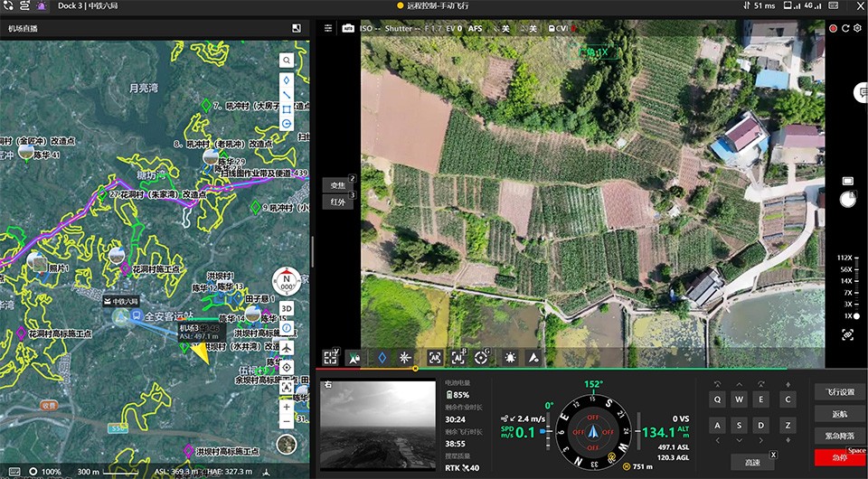The width and height of the screenshot is (868, 479).
Task: Click the north compass on the map
Action: click(x=287, y=282)
